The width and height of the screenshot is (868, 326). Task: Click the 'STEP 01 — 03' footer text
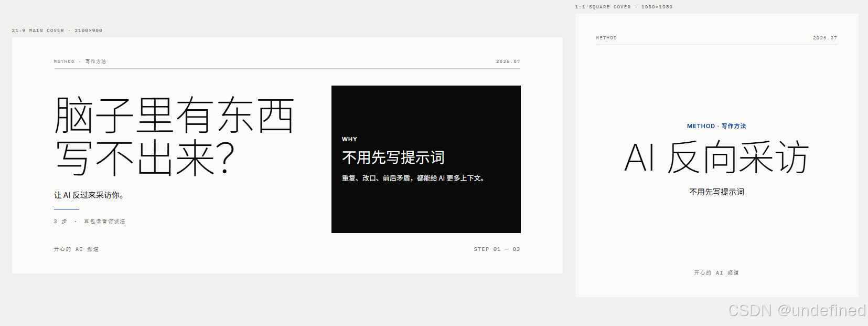[497, 249]
